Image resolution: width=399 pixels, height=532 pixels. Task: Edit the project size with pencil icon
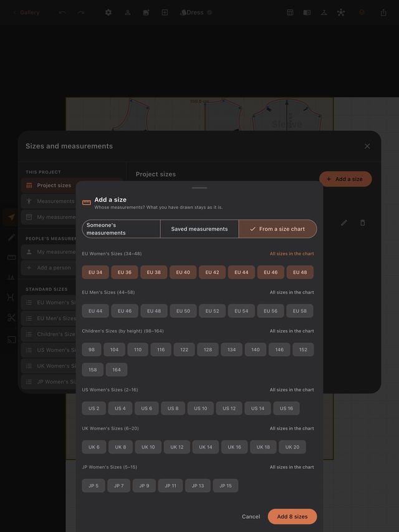click(x=344, y=223)
